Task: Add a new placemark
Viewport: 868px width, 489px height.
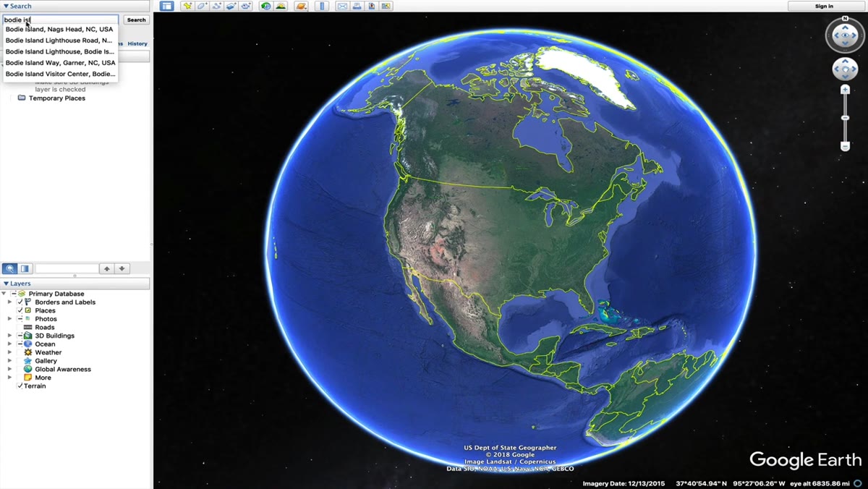Action: coord(187,6)
